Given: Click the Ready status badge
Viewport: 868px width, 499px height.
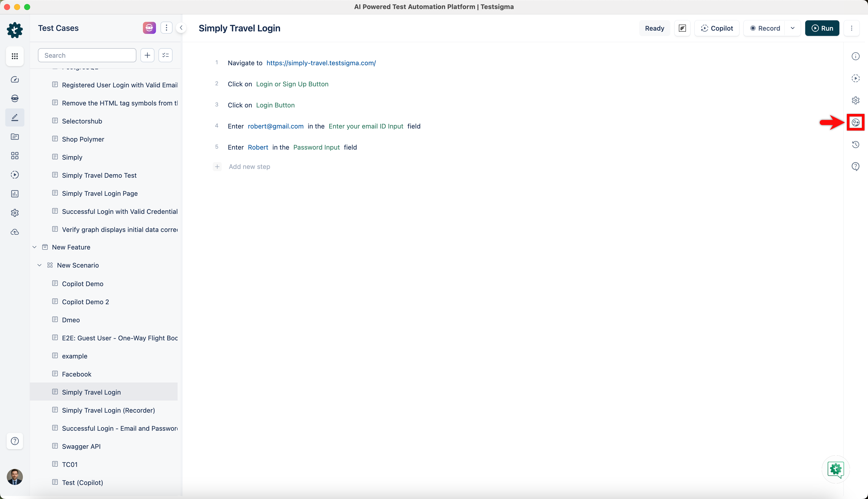Looking at the screenshot, I should [x=655, y=28].
